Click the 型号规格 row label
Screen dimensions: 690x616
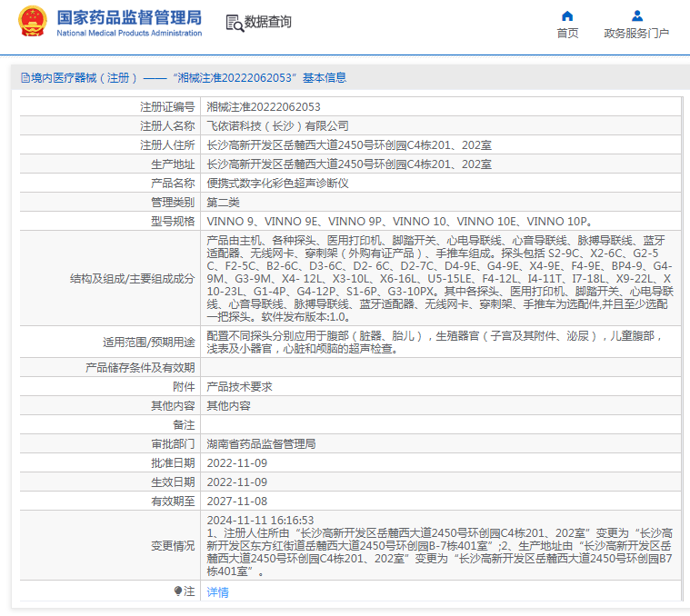point(173,222)
